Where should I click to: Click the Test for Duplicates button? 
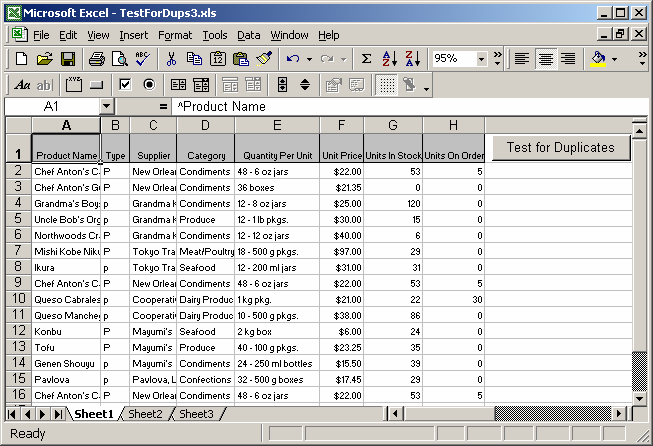(561, 147)
